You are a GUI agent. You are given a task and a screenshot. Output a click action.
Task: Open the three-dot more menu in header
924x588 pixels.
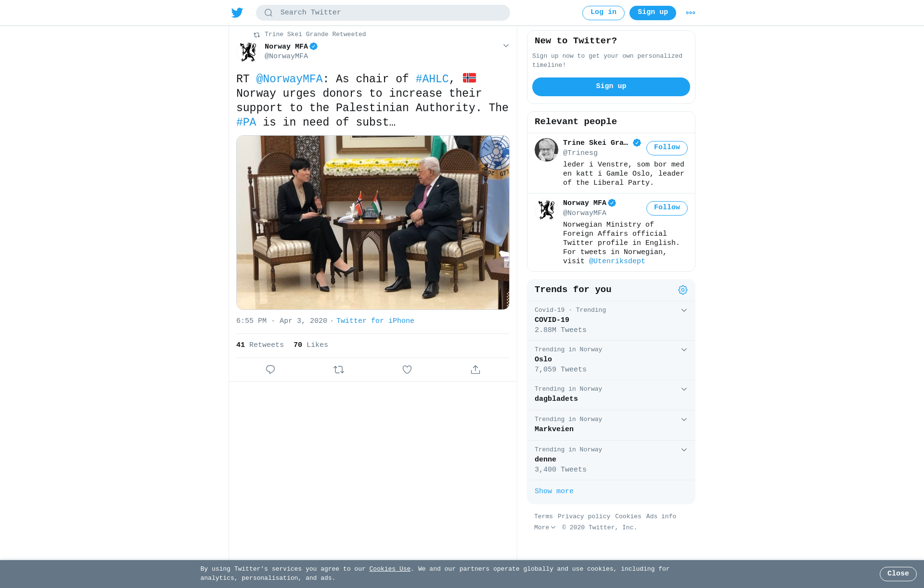pos(691,13)
